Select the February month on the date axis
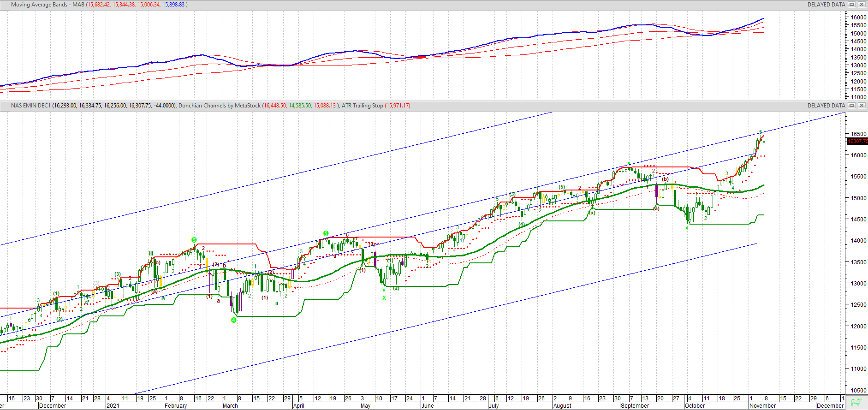The height and width of the screenshot is (410, 868). click(176, 406)
